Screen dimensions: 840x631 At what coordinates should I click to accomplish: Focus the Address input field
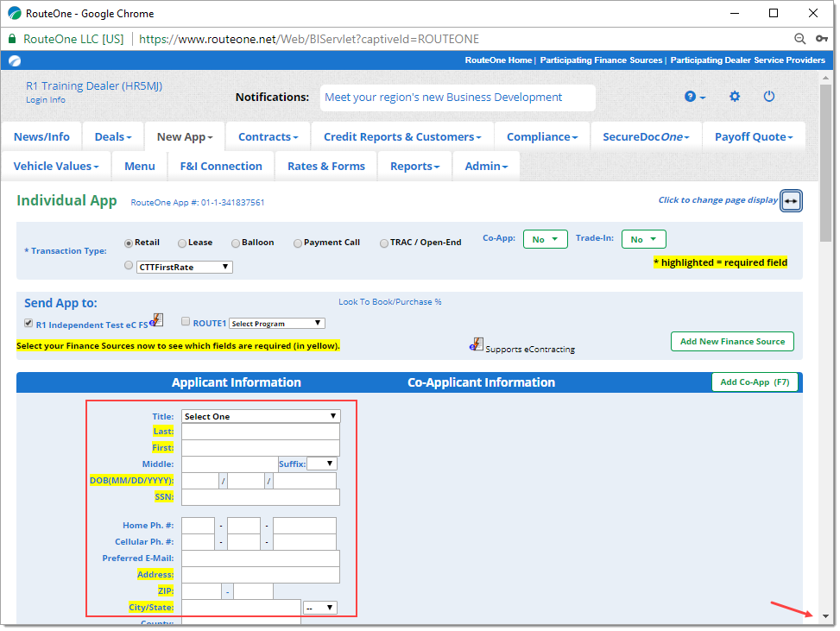(x=261, y=575)
